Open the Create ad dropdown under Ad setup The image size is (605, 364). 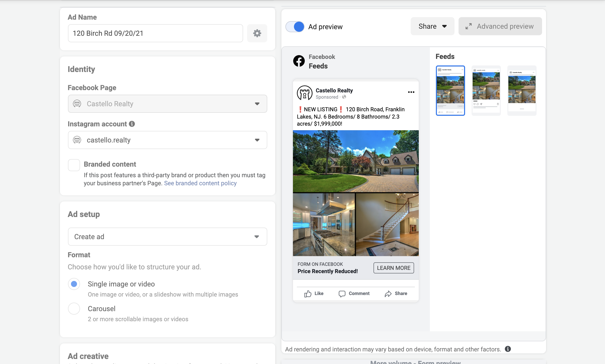(167, 237)
